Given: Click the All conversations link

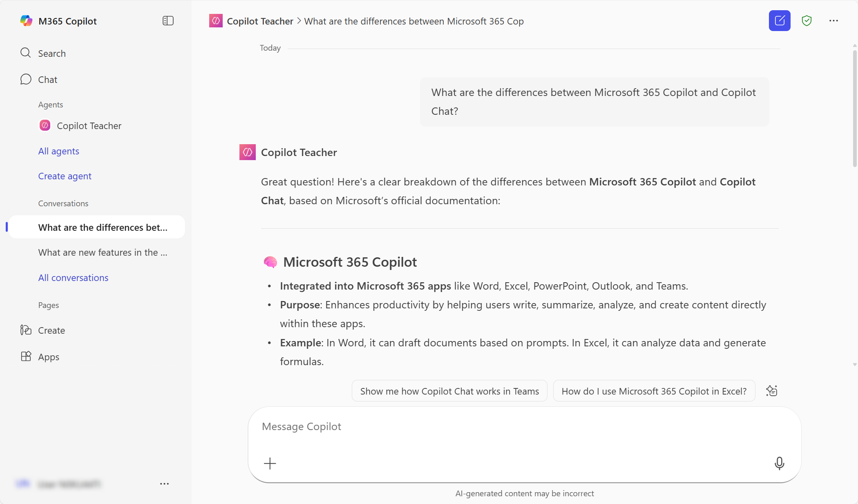Looking at the screenshot, I should click(x=73, y=278).
